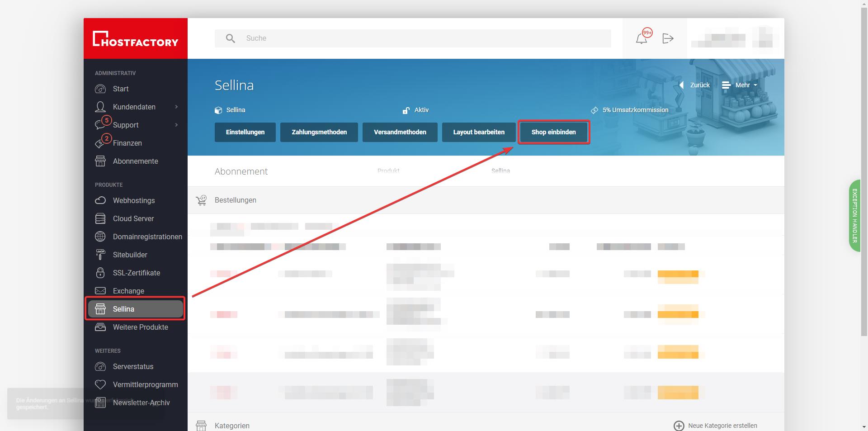Viewport: 868px width, 431px height.
Task: Open the Exception Handler side tab
Action: click(854, 216)
